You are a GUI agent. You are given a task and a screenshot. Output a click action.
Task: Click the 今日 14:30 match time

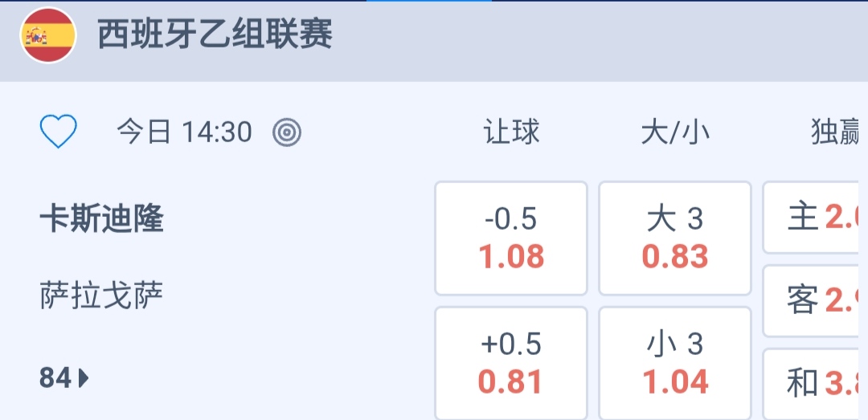tap(184, 133)
